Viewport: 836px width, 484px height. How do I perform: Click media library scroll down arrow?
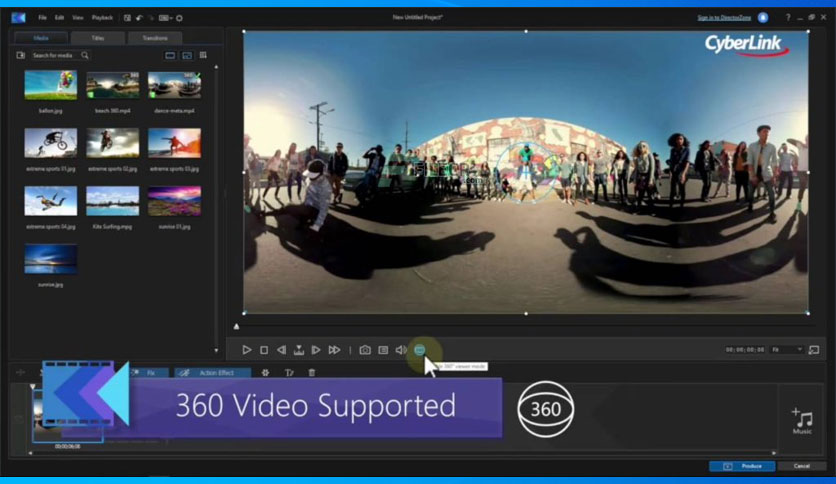[216, 351]
